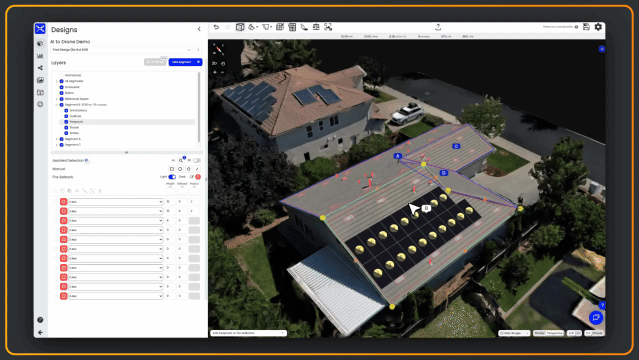The width and height of the screenshot is (639, 360).
Task: Click the blue Add segment button
Action: pyautogui.click(x=185, y=62)
